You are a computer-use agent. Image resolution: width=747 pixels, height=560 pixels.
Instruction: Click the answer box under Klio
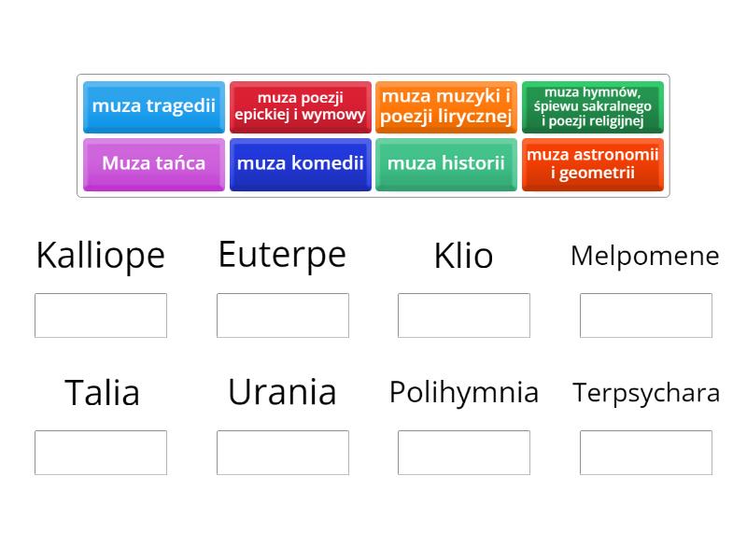tap(464, 315)
